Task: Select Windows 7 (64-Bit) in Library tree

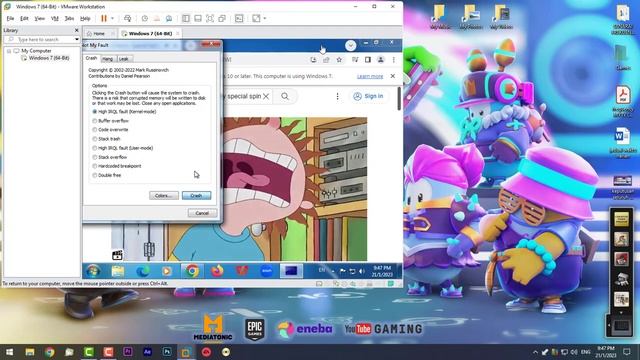Action: point(49,58)
